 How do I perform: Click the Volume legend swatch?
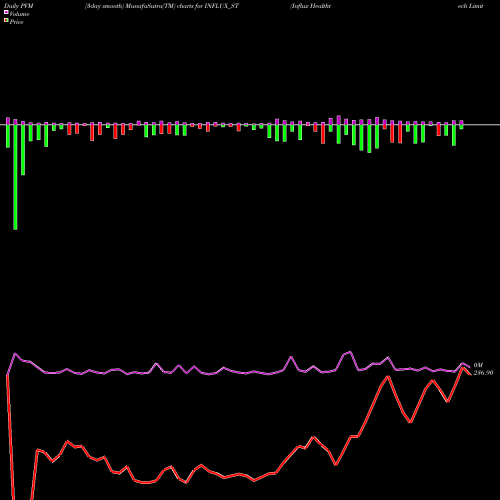(x=6, y=12)
